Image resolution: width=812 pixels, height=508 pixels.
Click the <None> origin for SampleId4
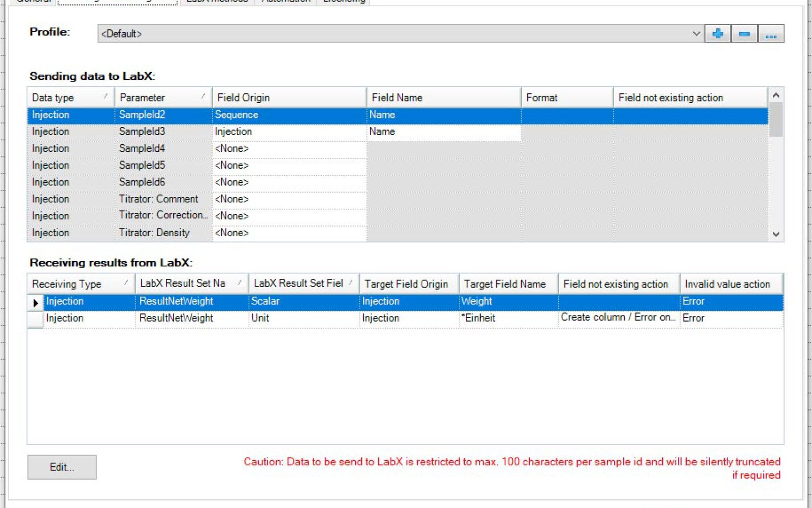(x=289, y=148)
